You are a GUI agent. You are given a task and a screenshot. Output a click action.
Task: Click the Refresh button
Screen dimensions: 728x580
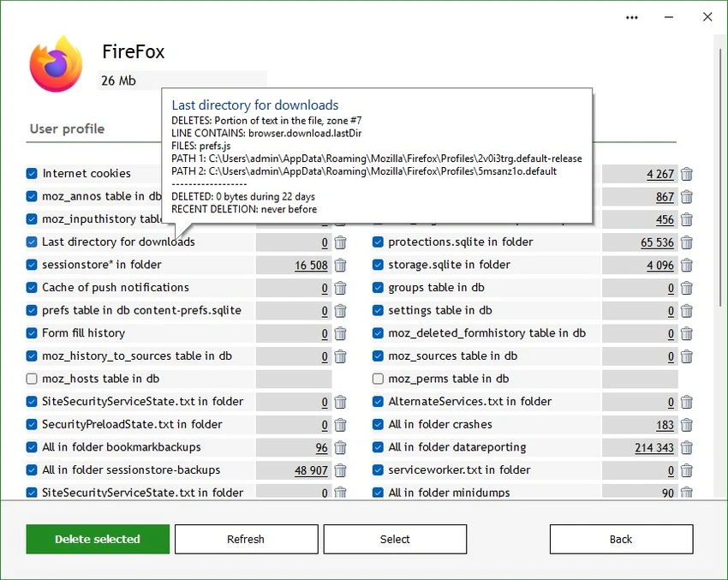click(x=246, y=539)
